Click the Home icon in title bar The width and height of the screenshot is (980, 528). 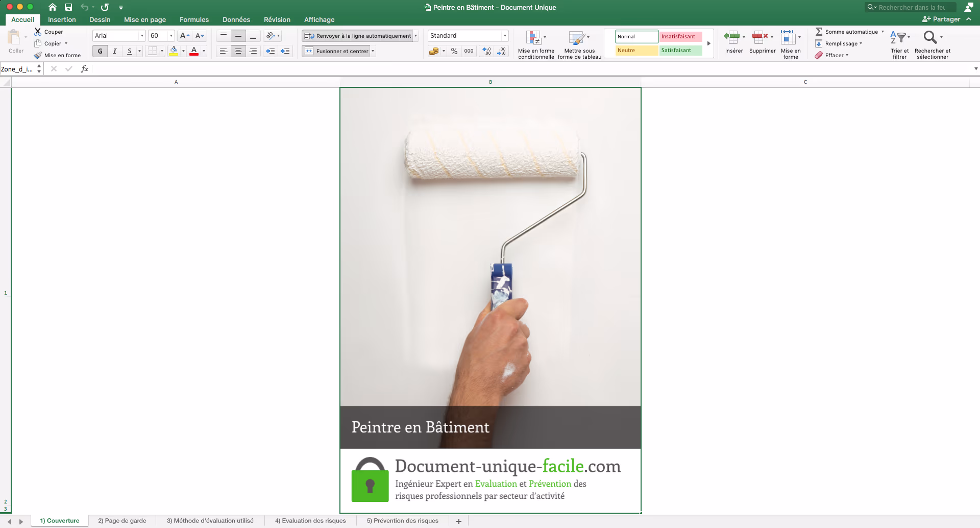click(53, 7)
